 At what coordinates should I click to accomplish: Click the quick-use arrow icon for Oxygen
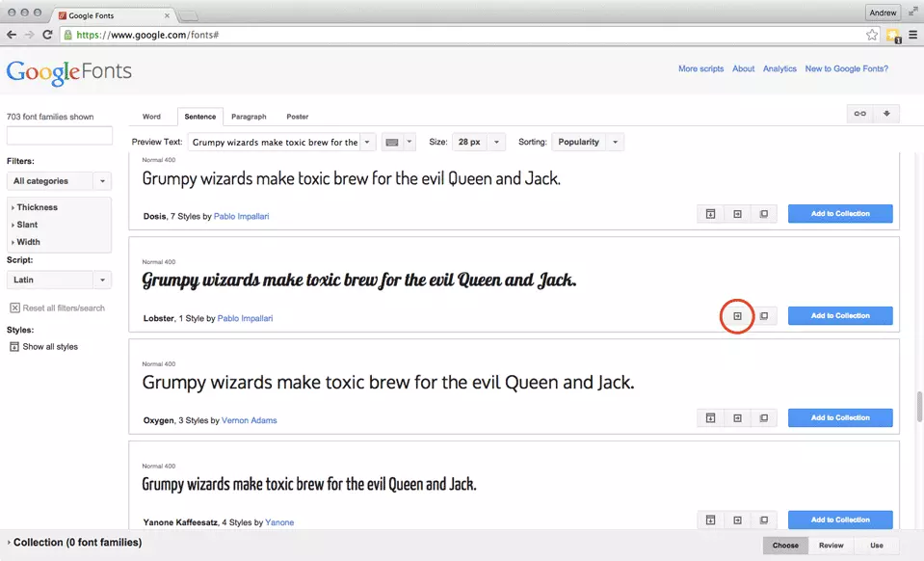pyautogui.click(x=737, y=417)
